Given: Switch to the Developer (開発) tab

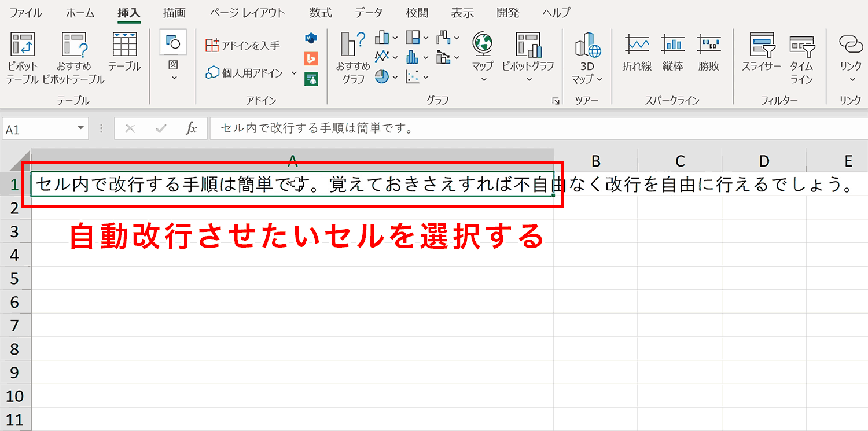Looking at the screenshot, I should point(508,13).
